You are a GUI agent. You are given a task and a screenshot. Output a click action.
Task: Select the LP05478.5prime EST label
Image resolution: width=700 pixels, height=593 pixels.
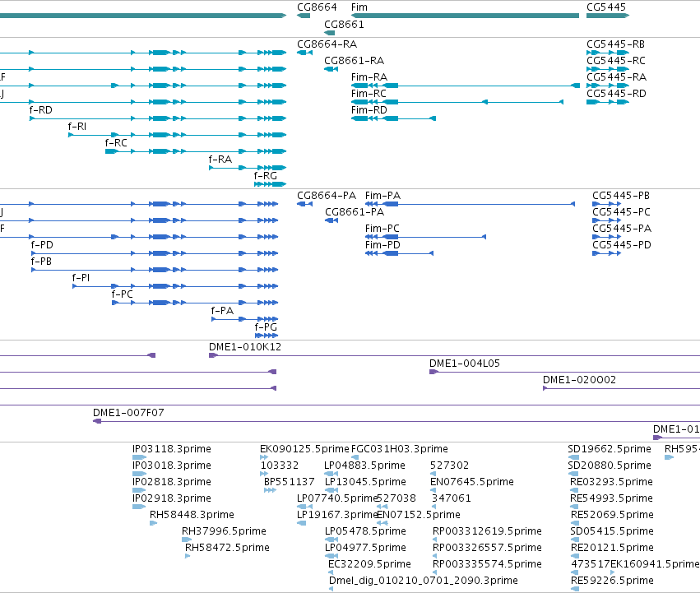365,531
